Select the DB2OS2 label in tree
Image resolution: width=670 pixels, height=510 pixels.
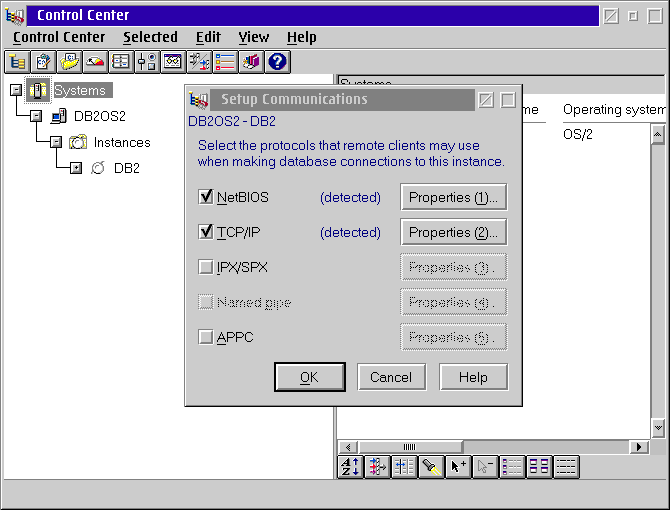click(100, 116)
